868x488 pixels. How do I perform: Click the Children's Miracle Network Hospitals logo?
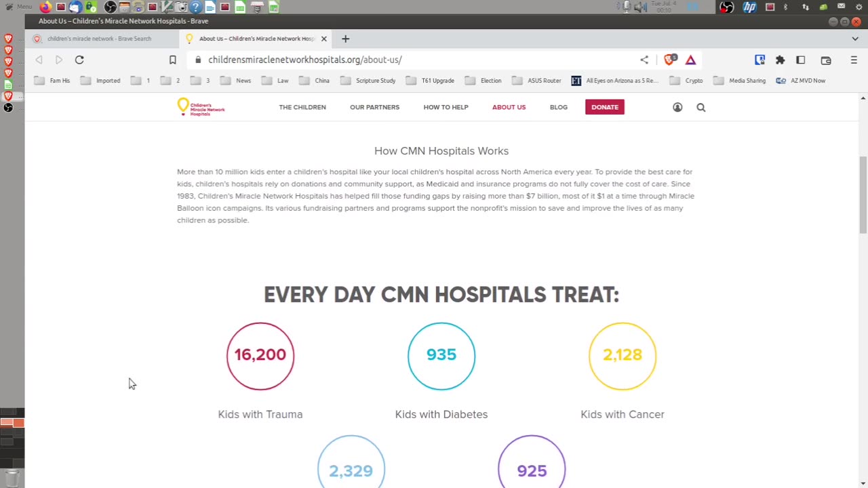coord(201,107)
